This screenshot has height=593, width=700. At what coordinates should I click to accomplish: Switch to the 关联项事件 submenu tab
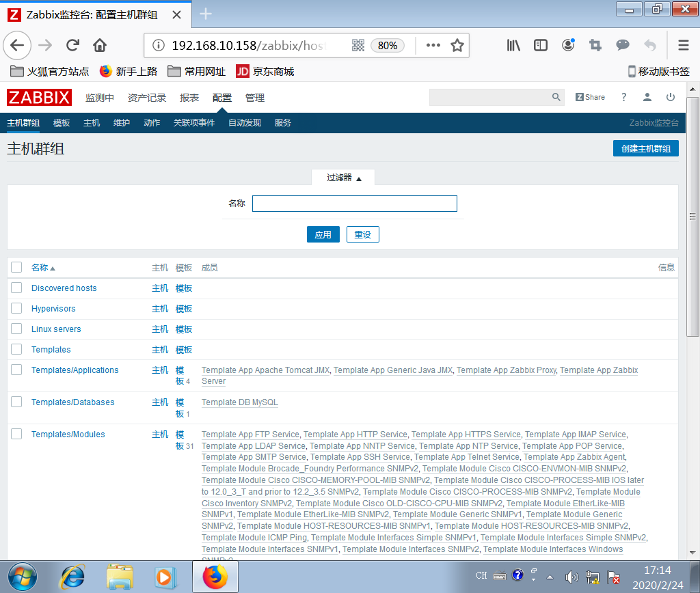pos(194,123)
